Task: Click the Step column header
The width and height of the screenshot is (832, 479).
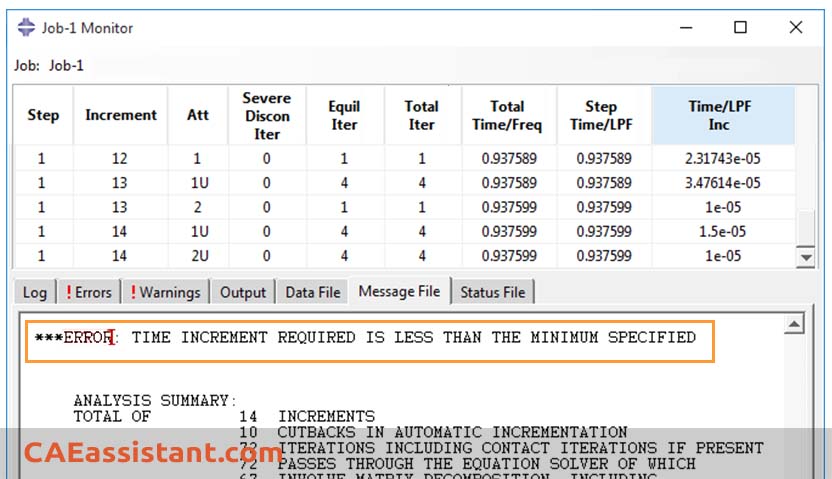Action: pos(43,115)
